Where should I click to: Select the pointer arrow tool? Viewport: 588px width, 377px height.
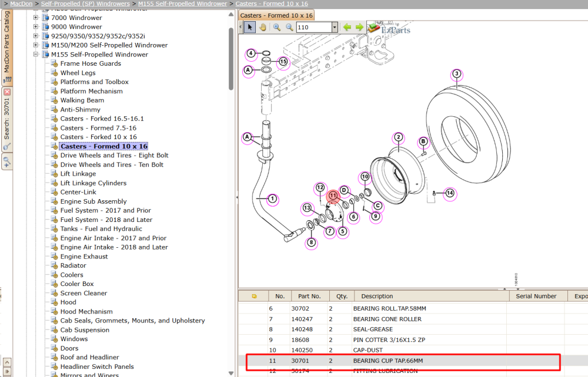[x=250, y=27]
